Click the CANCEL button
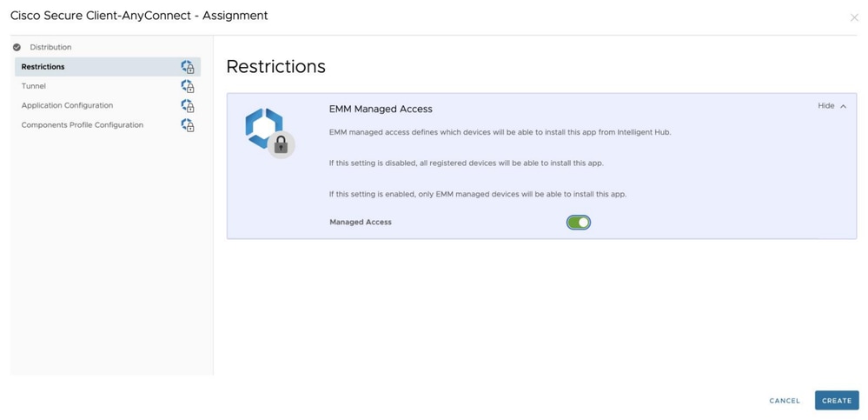Screen dimensions: 868x420 [x=785, y=401]
